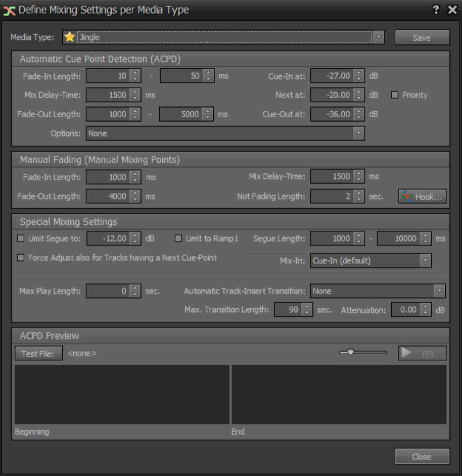Click the star icon in Media Type field
This screenshot has height=476, width=462.
click(x=69, y=37)
